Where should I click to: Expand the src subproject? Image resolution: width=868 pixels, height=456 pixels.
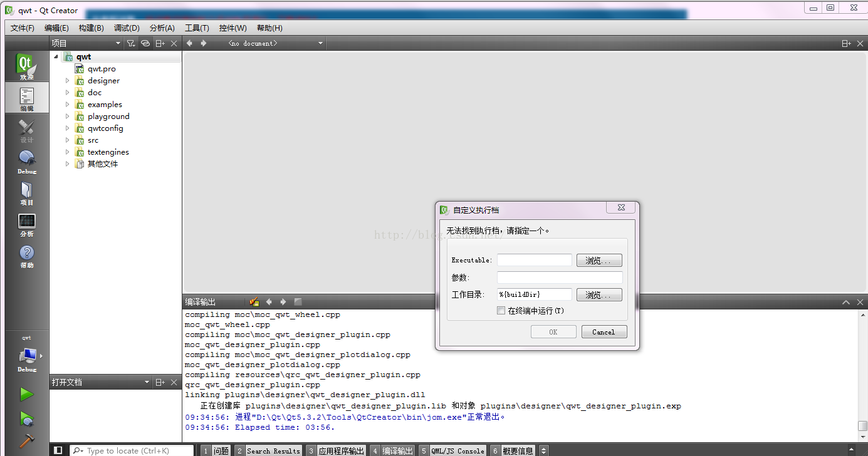click(x=68, y=140)
